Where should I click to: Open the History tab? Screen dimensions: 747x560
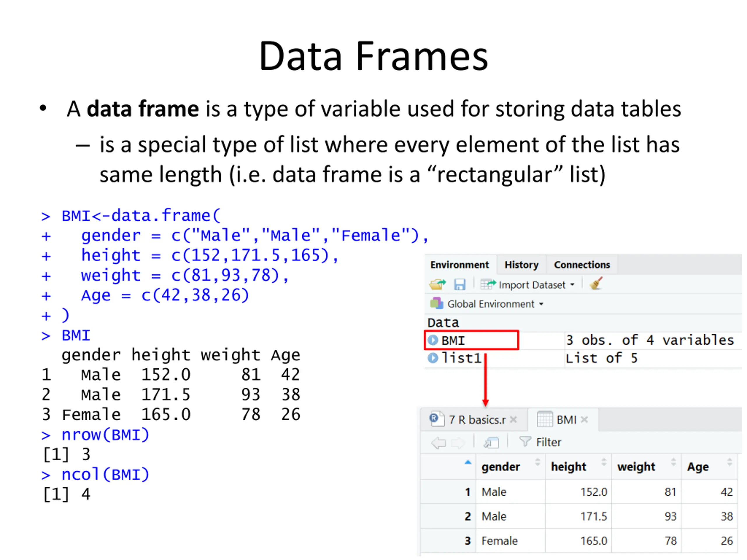pyautogui.click(x=521, y=265)
